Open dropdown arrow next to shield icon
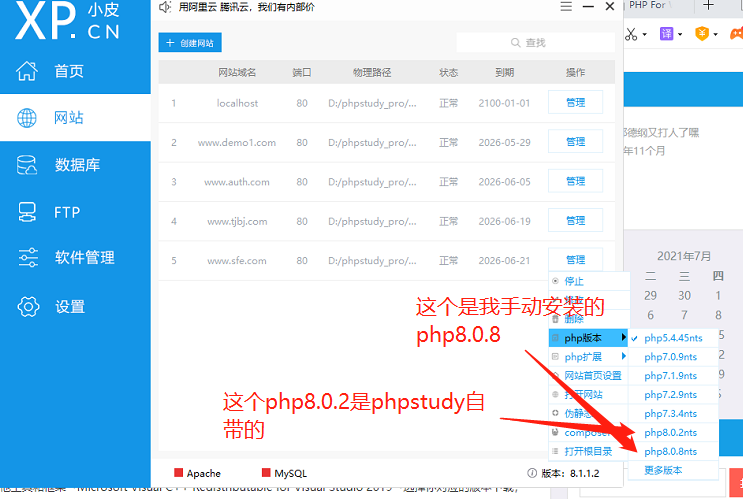This screenshot has width=743, height=499. coord(716,35)
